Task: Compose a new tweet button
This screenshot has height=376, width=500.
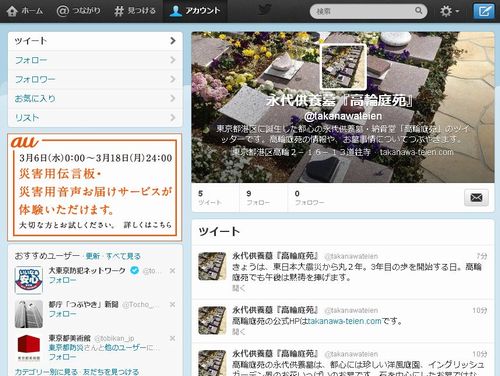Action: point(484,11)
